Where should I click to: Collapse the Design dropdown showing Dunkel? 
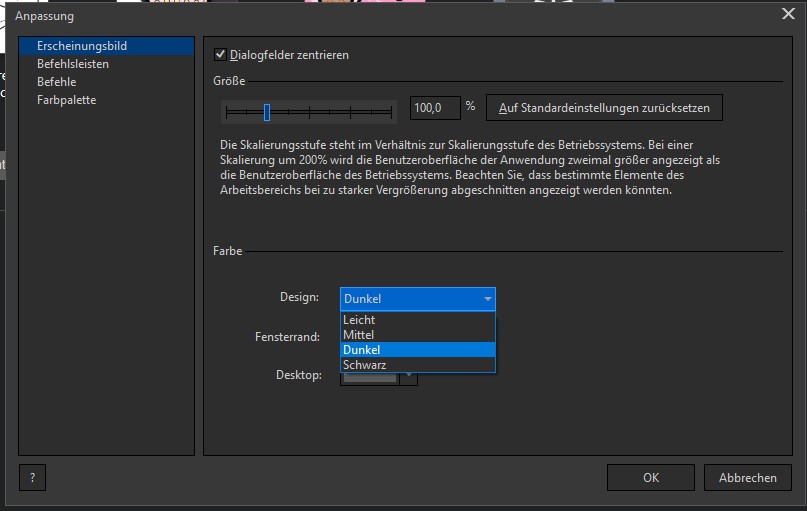(417, 299)
